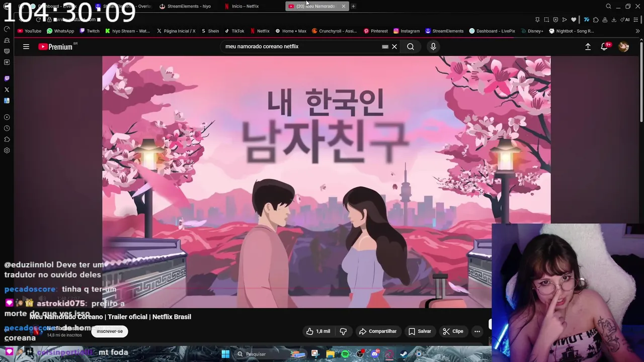Screen dimensions: 644x362
Task: Start voice search with the microphone
Action: (x=433, y=47)
